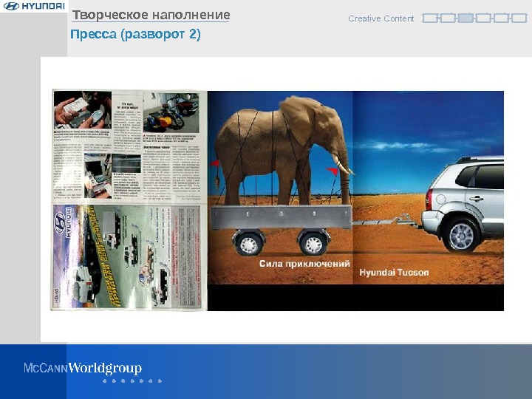The height and width of the screenshot is (399, 532).
Task: Select the sideways Hyundai trucks advertisement image
Action: click(x=129, y=257)
